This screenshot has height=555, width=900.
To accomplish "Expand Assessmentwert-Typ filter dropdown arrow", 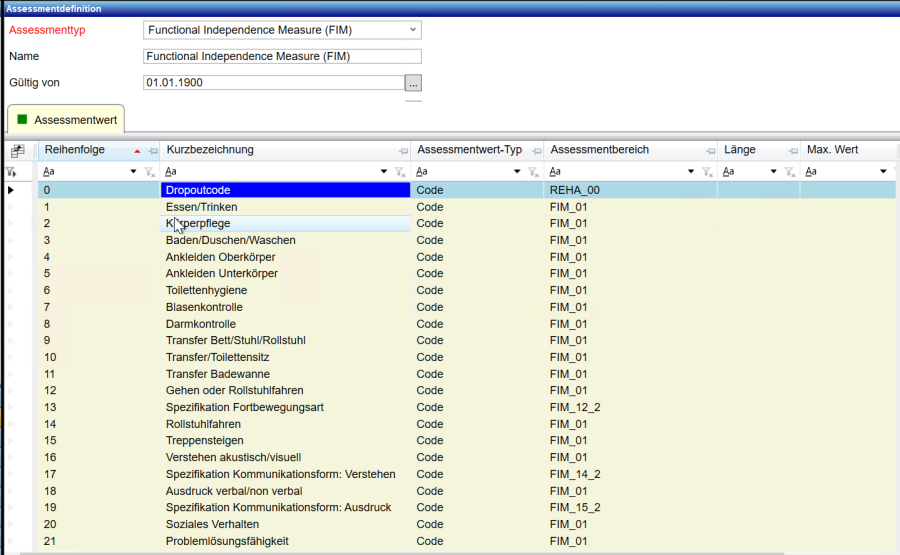I will pos(518,172).
